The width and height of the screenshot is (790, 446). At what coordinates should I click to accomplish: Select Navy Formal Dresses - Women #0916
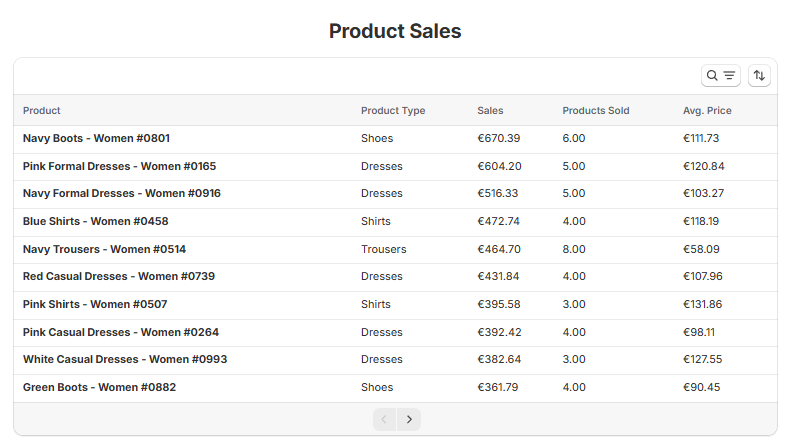[121, 194]
